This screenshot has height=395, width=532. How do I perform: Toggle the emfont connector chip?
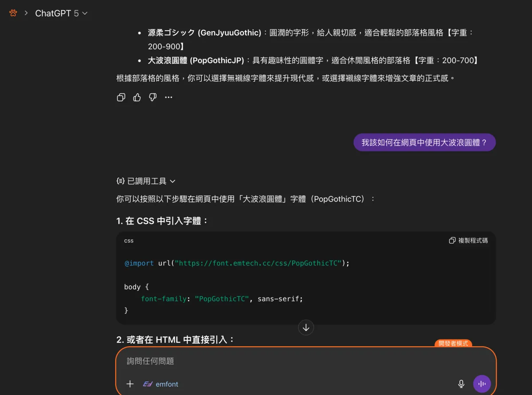coord(161,384)
